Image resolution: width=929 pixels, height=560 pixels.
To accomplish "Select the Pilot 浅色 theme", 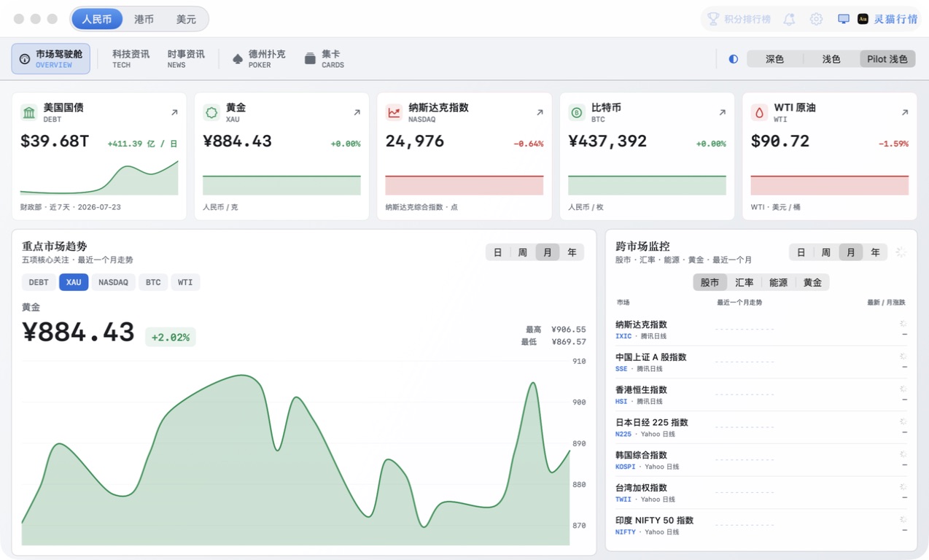I will pos(887,59).
